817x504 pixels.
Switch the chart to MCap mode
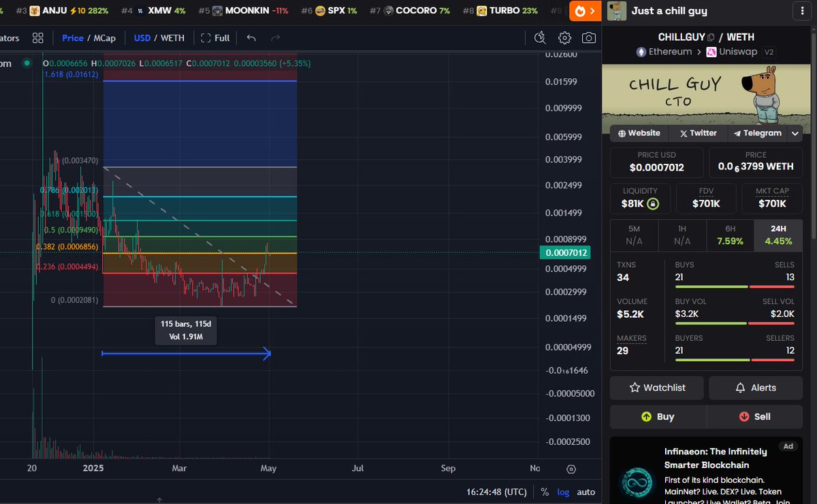click(x=103, y=38)
